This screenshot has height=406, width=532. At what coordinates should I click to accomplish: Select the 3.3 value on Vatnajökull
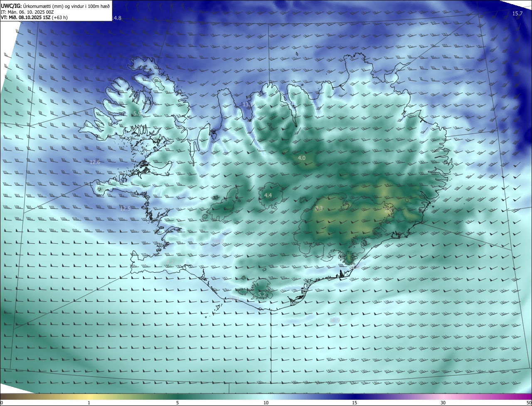pos(319,208)
